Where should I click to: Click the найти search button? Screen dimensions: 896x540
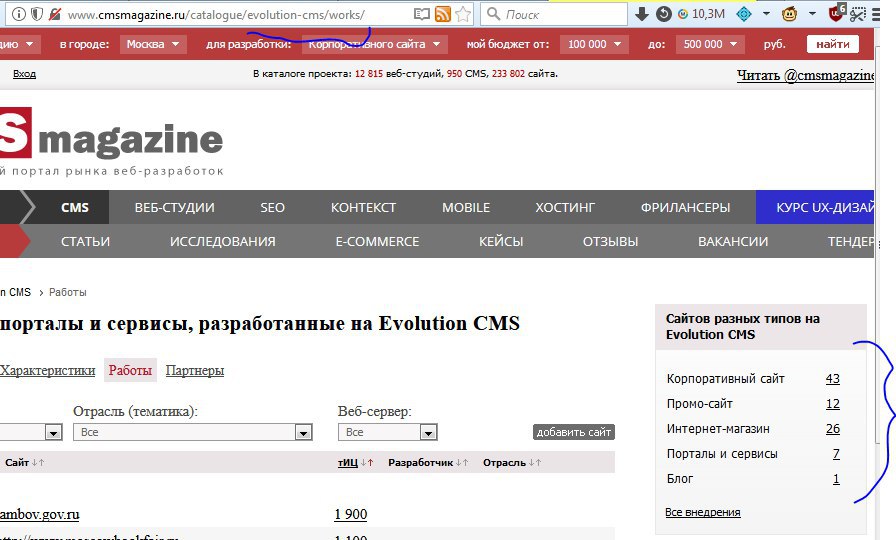click(x=833, y=44)
